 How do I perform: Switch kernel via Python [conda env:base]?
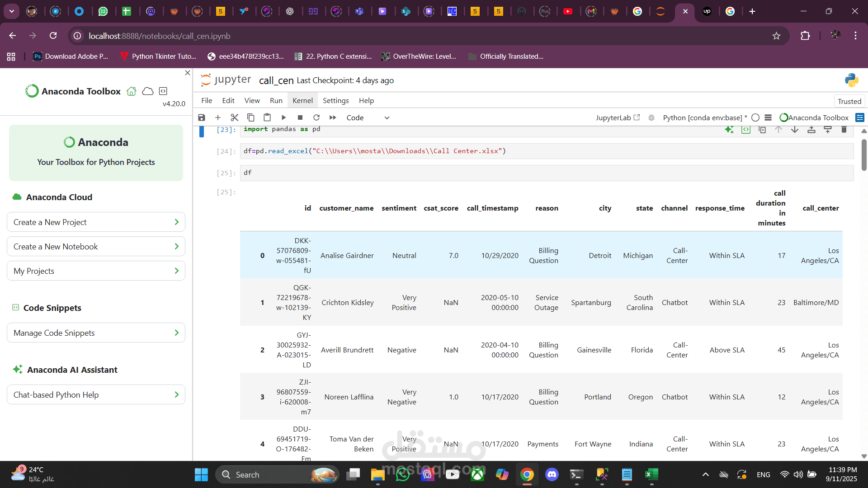point(704,117)
